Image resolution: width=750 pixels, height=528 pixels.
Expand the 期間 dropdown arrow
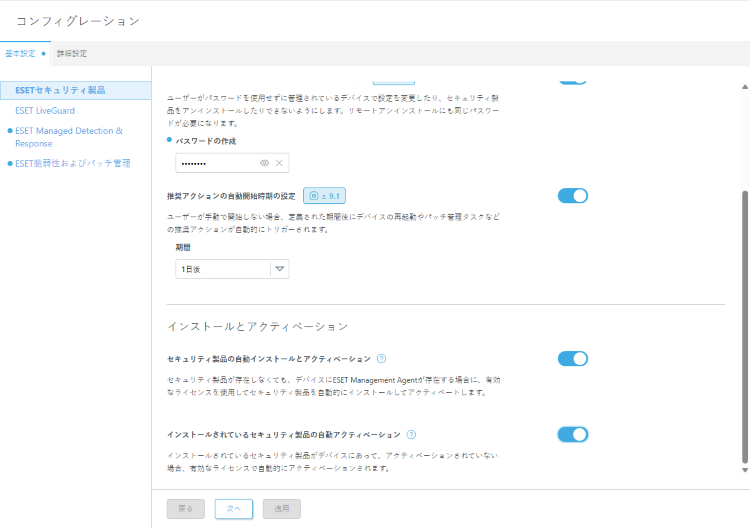[279, 268]
